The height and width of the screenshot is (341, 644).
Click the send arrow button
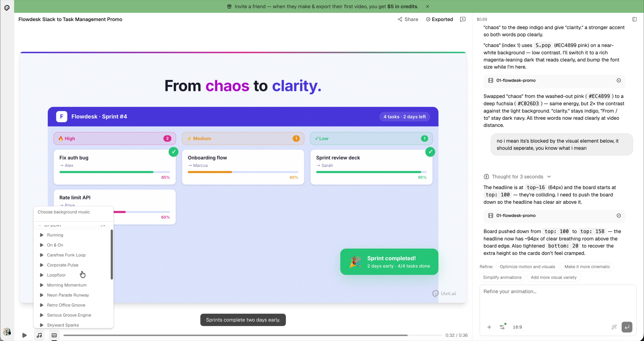[627, 327]
